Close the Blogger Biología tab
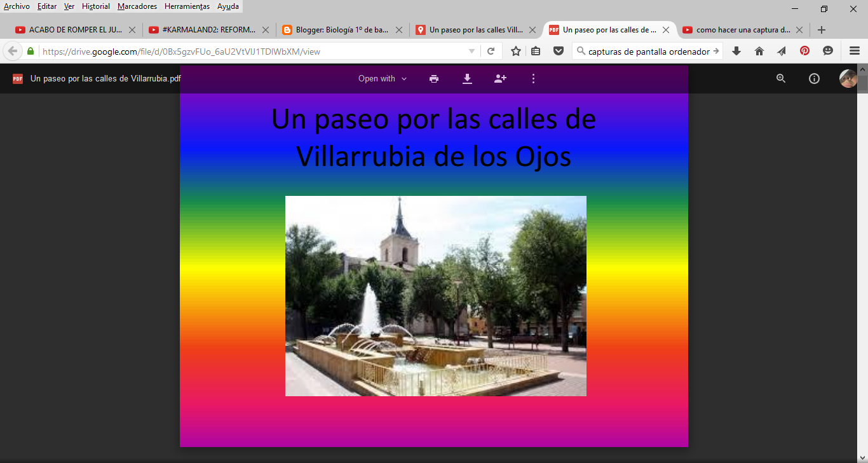 click(x=399, y=30)
